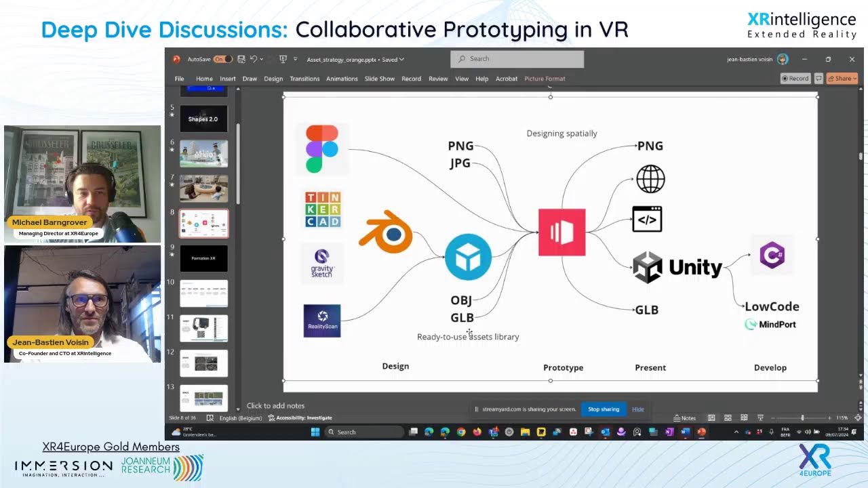Open the Help tab

coord(481,79)
